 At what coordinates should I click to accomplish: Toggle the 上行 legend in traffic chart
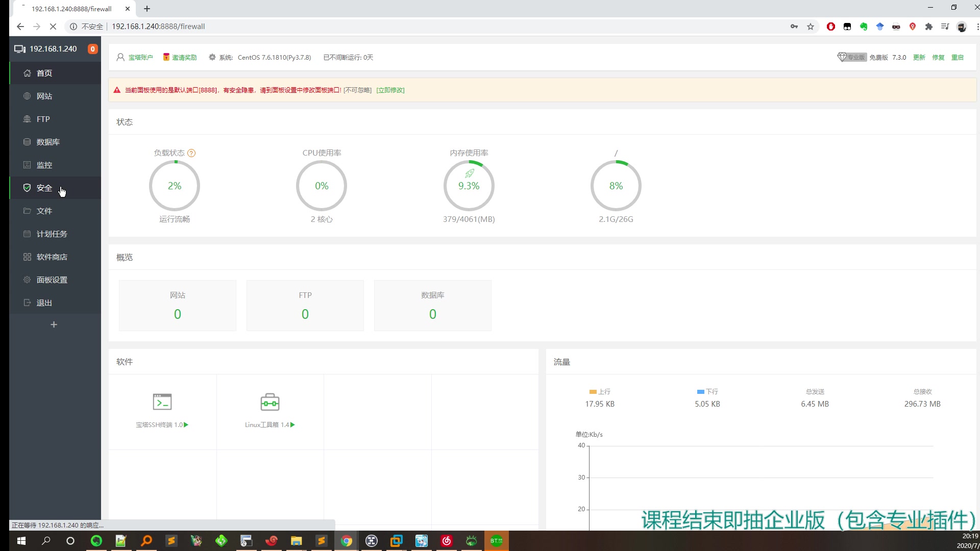coord(600,392)
